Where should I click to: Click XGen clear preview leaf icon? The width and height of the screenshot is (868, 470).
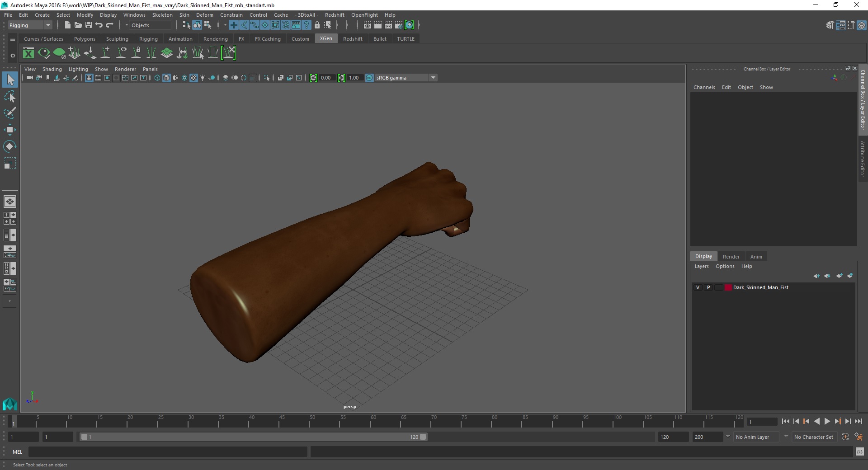point(59,53)
